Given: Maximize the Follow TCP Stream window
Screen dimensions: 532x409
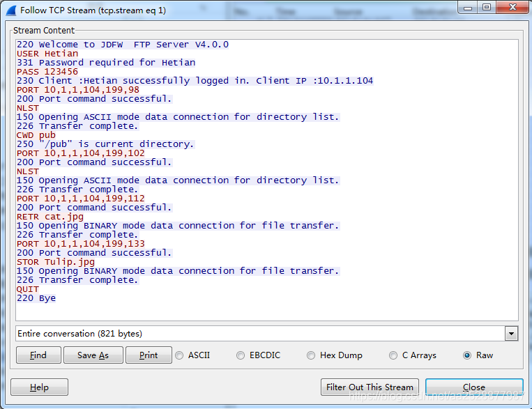Looking at the screenshot, I should pos(487,8).
